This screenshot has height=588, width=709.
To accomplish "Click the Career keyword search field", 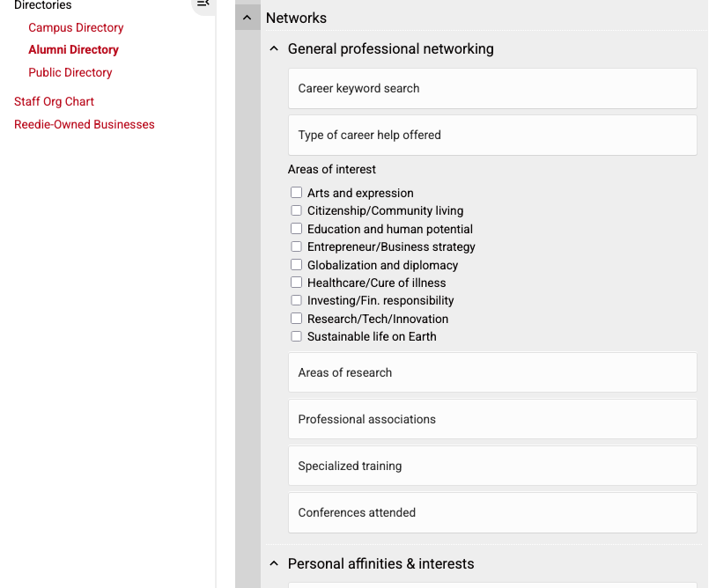I will tap(491, 88).
